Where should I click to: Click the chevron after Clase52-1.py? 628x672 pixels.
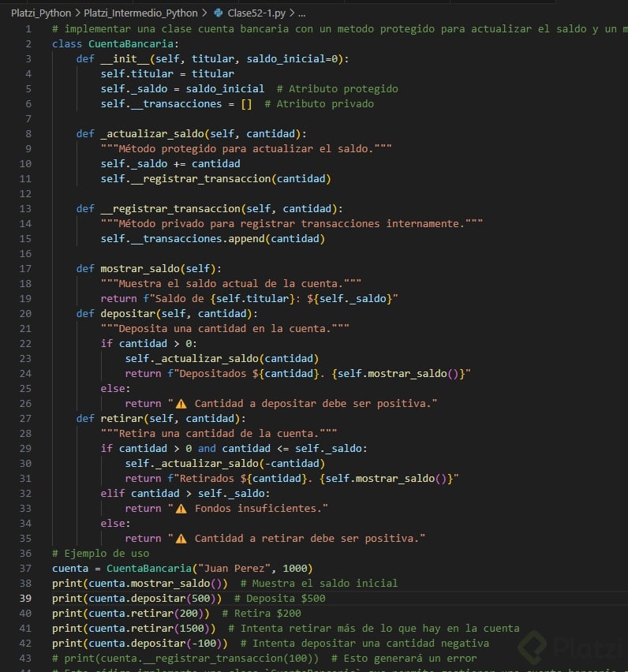[x=292, y=13]
